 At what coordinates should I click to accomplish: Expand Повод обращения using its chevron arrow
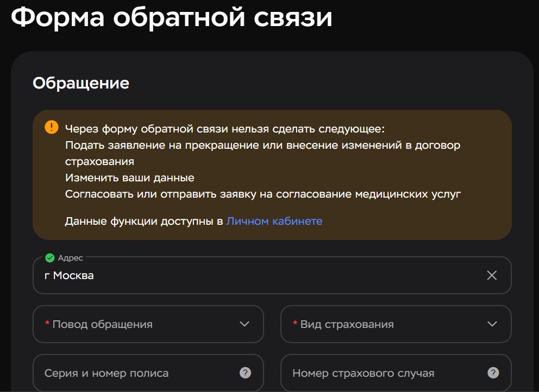(245, 324)
